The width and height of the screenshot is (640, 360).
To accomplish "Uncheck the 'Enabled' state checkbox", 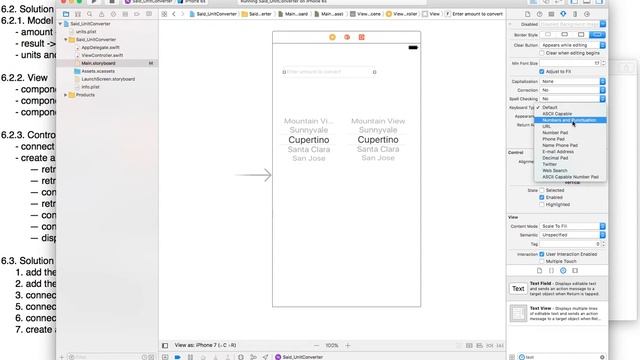I will coord(542,197).
